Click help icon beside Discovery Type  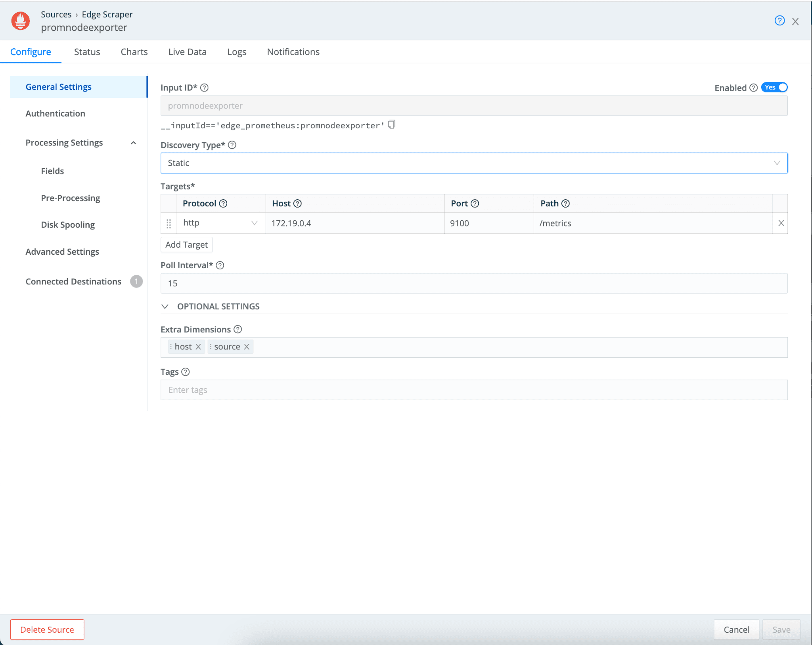tap(232, 145)
